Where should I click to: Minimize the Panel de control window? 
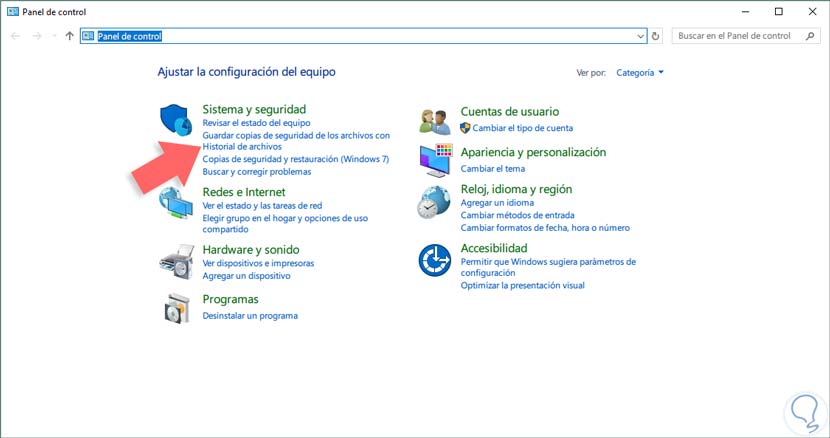pyautogui.click(x=745, y=12)
